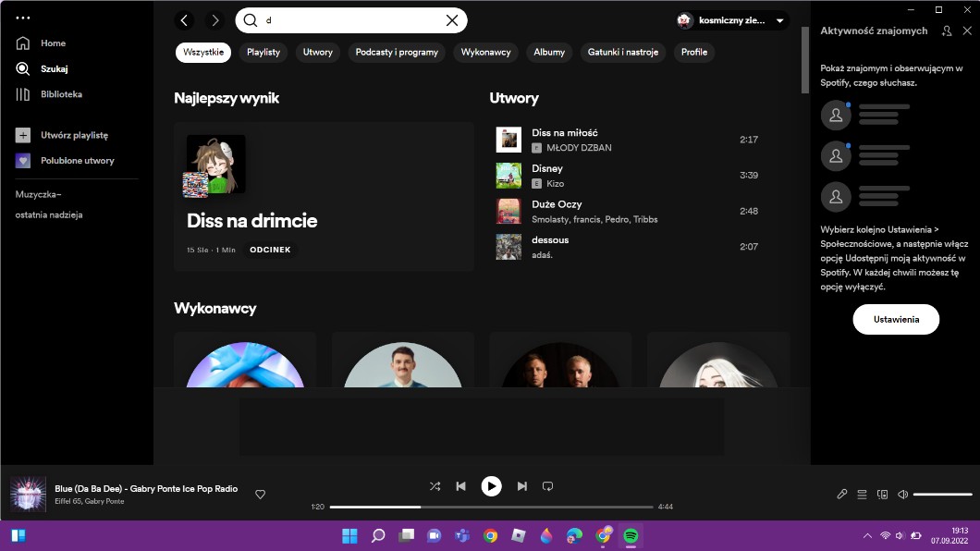Click the volume slider bar
This screenshot has width=980, height=551.
[942, 495]
